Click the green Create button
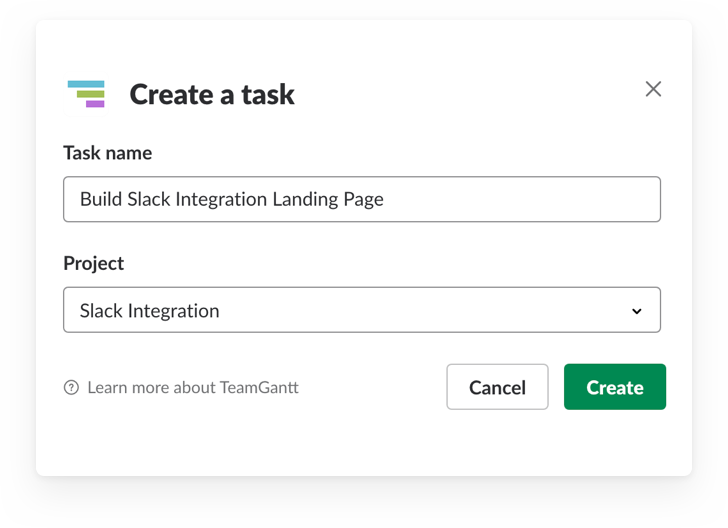Viewport: 728px width, 528px height. [x=615, y=387]
